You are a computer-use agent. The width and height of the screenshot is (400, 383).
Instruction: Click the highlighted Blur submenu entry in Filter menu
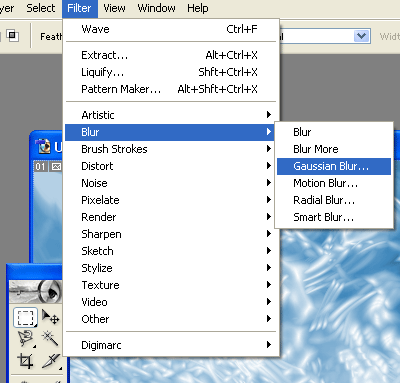(170, 132)
